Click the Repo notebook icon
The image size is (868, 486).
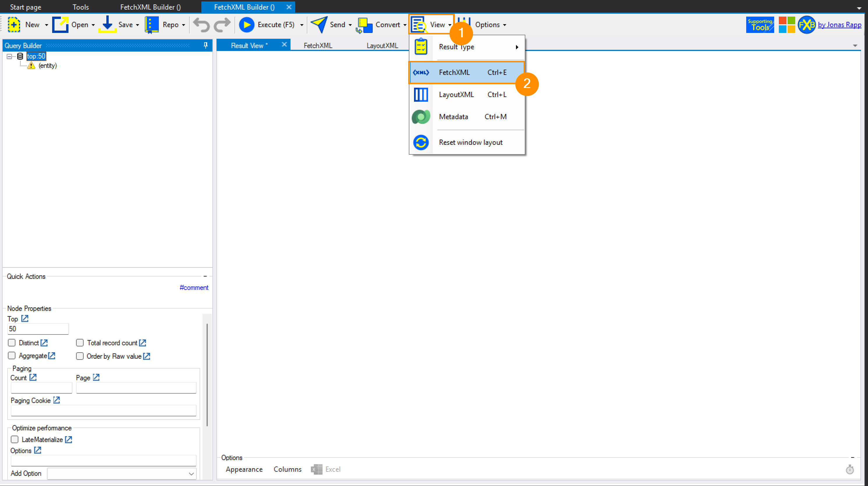(x=151, y=24)
